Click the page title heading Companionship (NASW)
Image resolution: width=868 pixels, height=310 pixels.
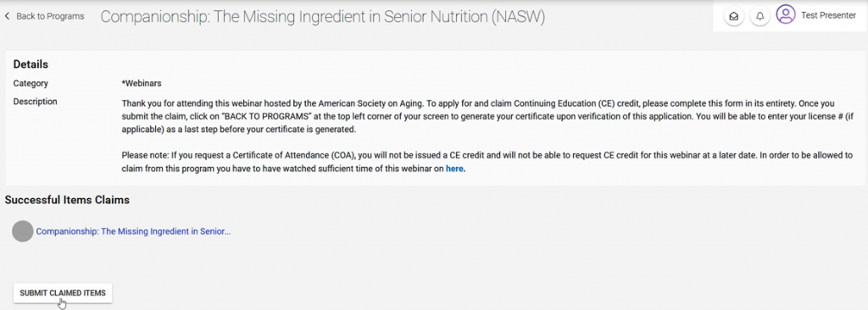pyautogui.click(x=323, y=17)
